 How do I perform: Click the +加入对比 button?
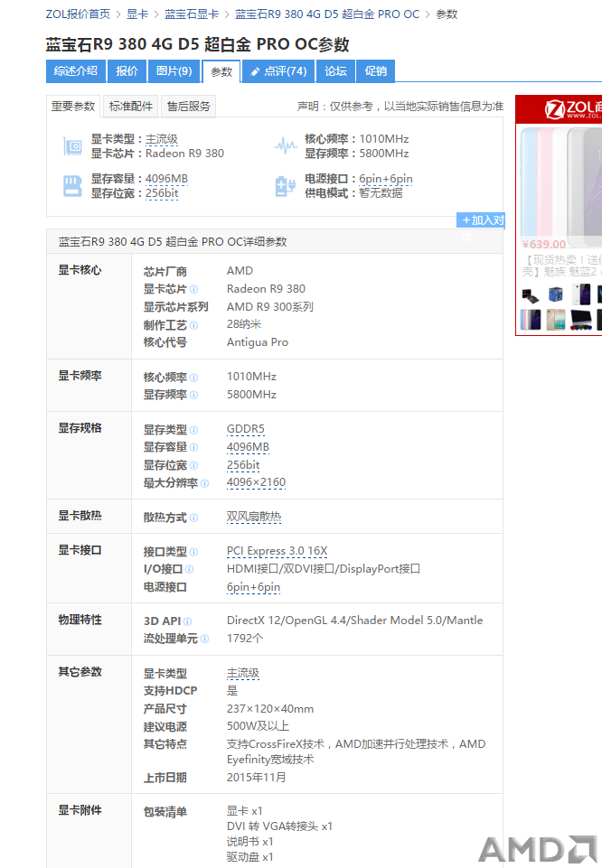481,220
